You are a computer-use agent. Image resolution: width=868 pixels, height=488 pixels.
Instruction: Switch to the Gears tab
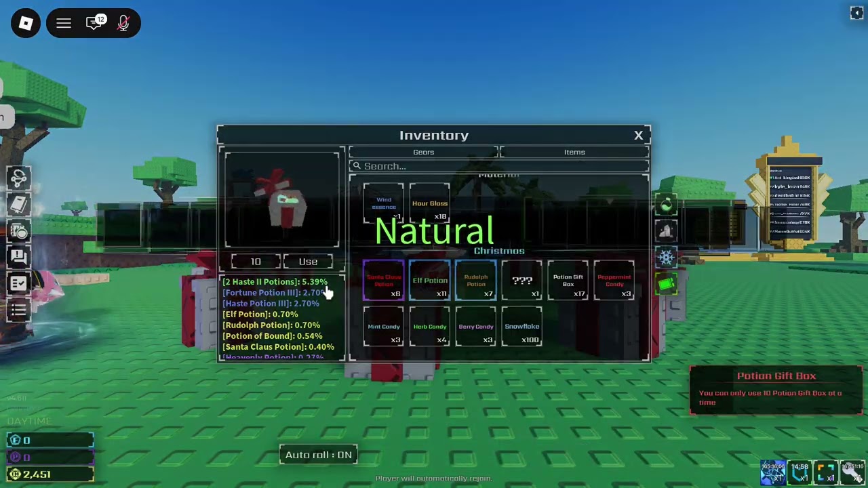coord(424,152)
